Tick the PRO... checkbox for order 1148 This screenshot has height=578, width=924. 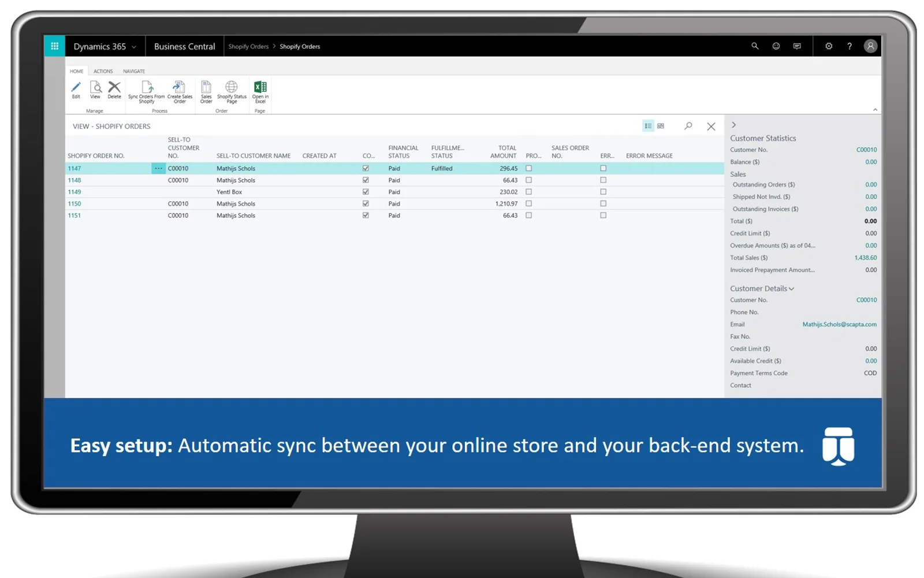point(528,180)
